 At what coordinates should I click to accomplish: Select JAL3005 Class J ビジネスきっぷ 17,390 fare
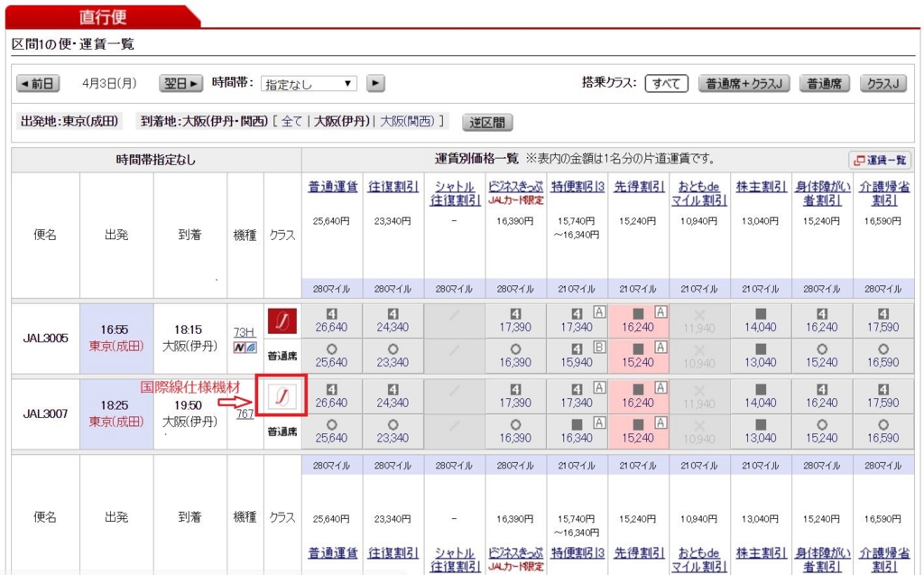pos(515,320)
